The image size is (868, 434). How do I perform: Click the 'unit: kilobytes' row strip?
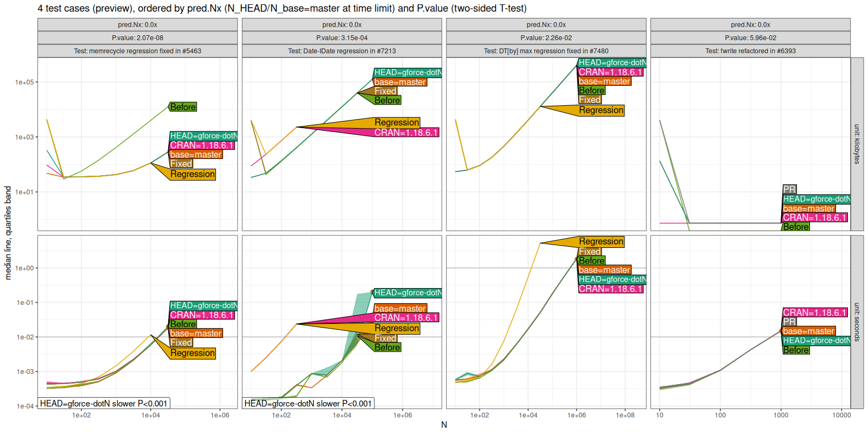[x=857, y=144]
